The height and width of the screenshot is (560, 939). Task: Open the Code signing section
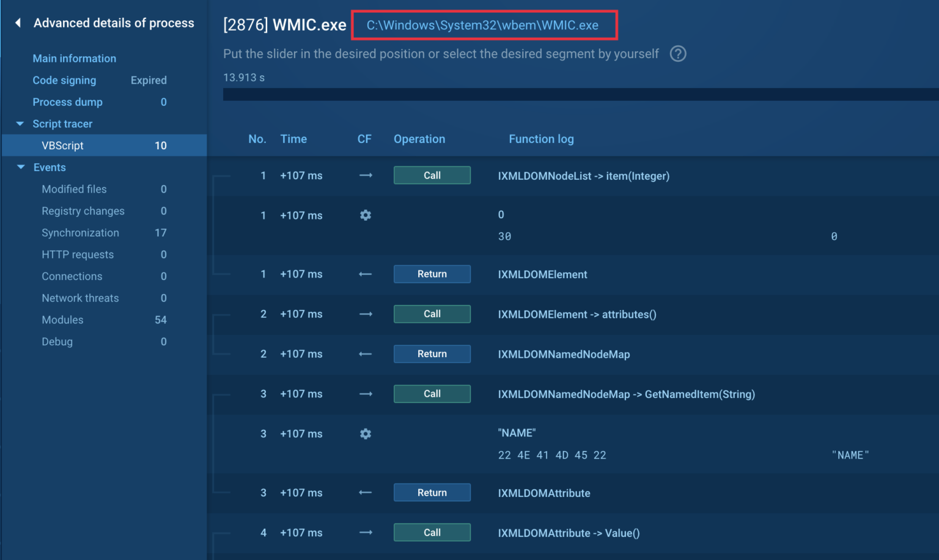(64, 80)
